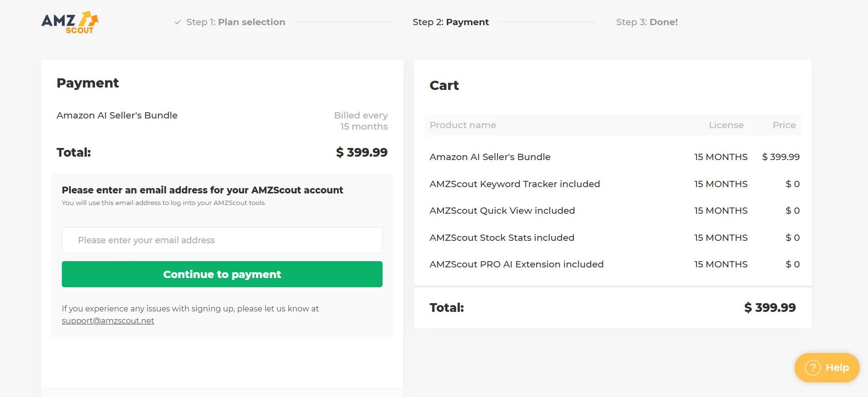Click $ 0 price of Quick View row
This screenshot has height=397, width=868.
(793, 211)
